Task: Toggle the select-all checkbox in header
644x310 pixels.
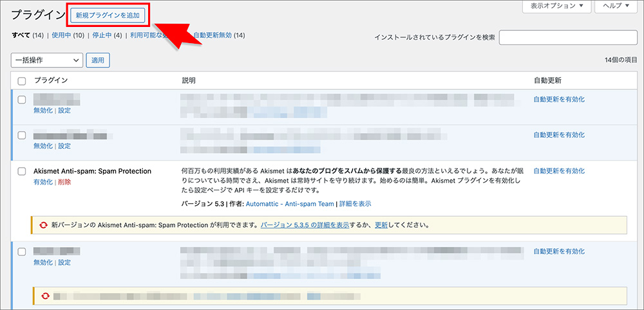Action: tap(22, 81)
